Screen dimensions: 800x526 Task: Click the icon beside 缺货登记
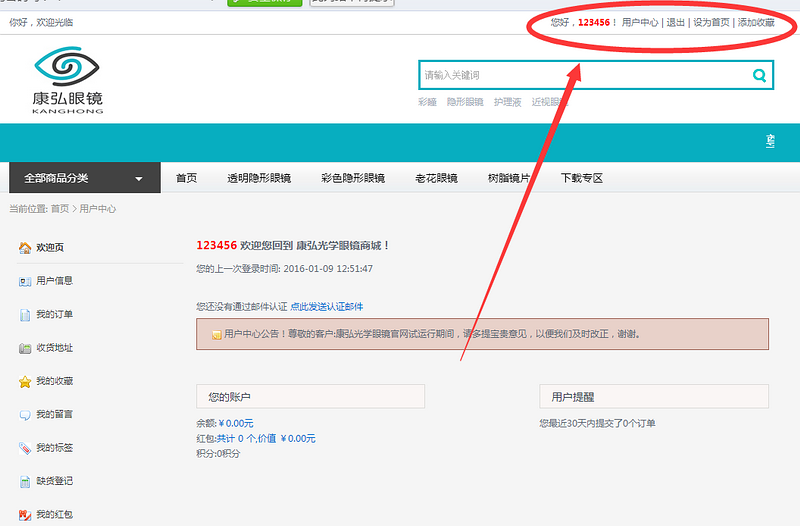coord(25,482)
